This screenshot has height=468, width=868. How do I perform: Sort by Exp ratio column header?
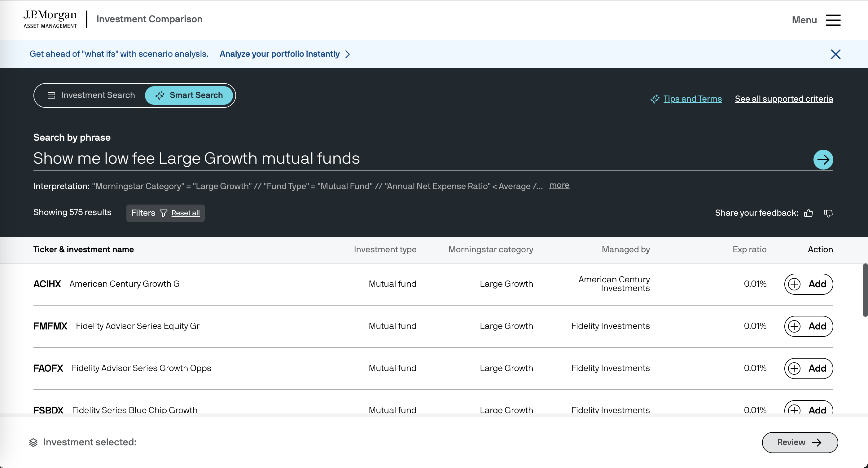coord(749,249)
